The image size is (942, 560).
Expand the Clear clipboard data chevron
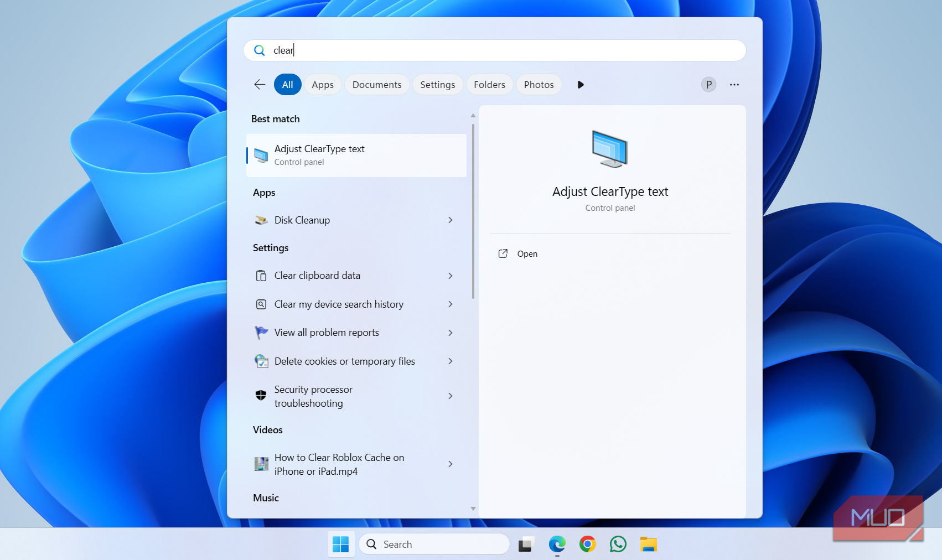[451, 276]
